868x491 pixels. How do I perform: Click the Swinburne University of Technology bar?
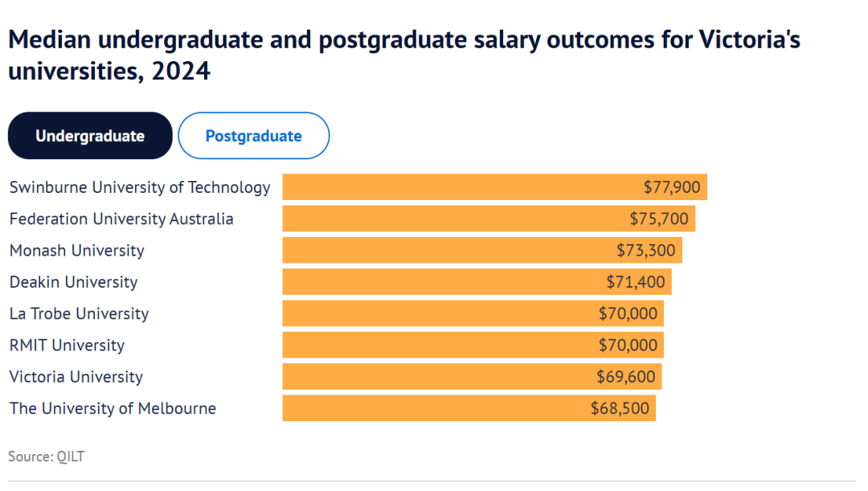pyautogui.click(x=458, y=187)
